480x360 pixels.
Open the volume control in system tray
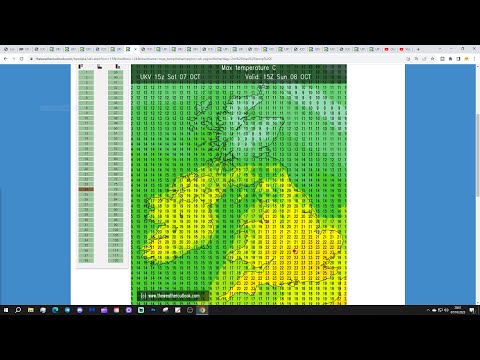(446, 310)
